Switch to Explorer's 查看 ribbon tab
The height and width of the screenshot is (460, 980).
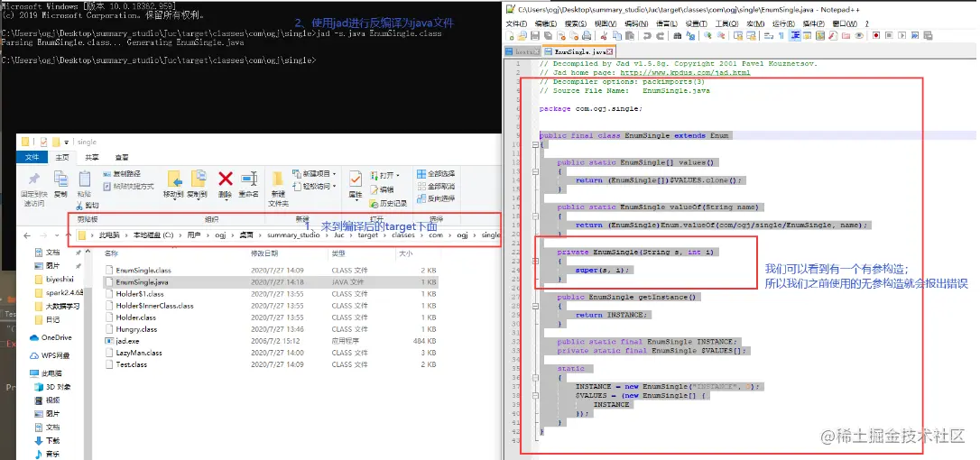tap(122, 158)
